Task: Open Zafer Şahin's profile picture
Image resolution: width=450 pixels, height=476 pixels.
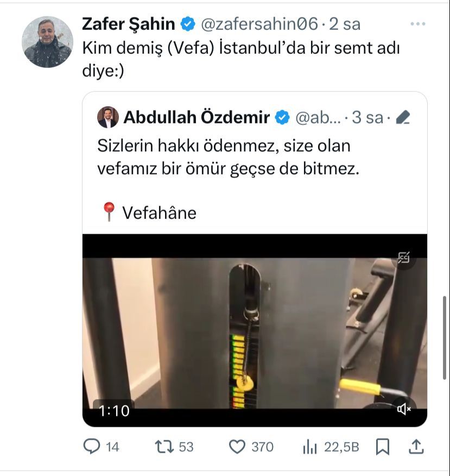Action: click(x=48, y=42)
